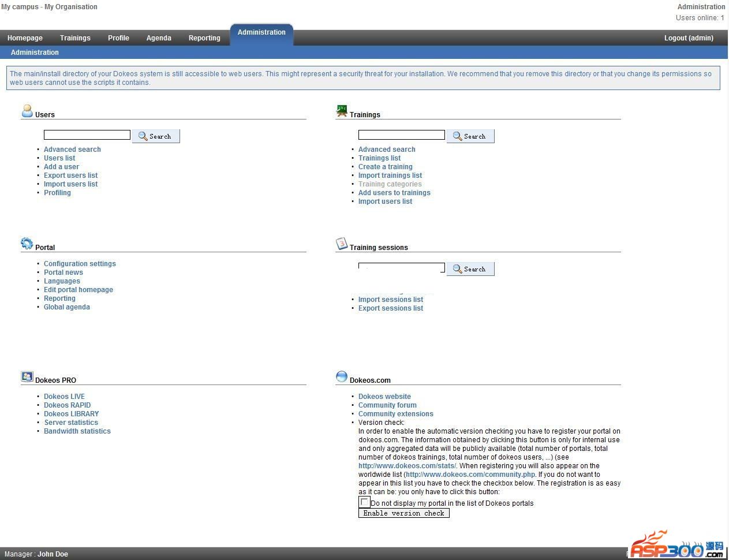
Task: Open Trainings list link
Action: (x=379, y=158)
